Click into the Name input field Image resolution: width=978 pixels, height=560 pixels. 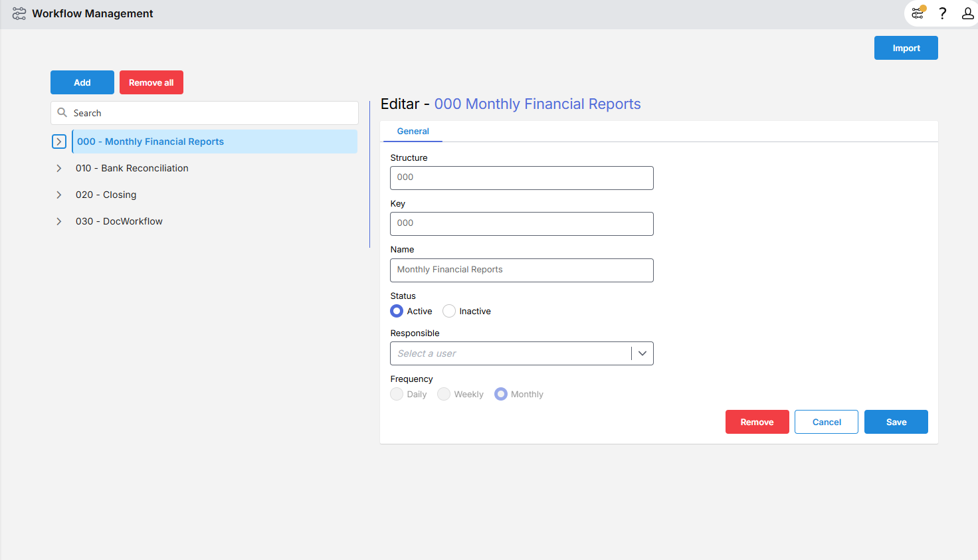click(522, 270)
